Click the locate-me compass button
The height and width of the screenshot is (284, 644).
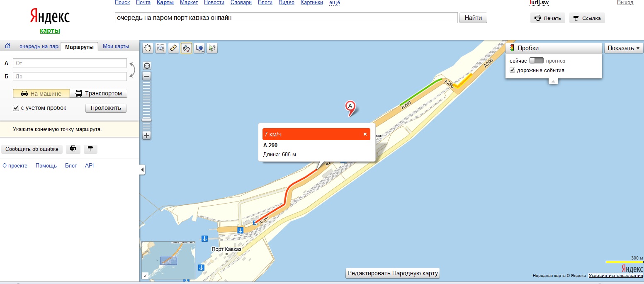pos(147,66)
